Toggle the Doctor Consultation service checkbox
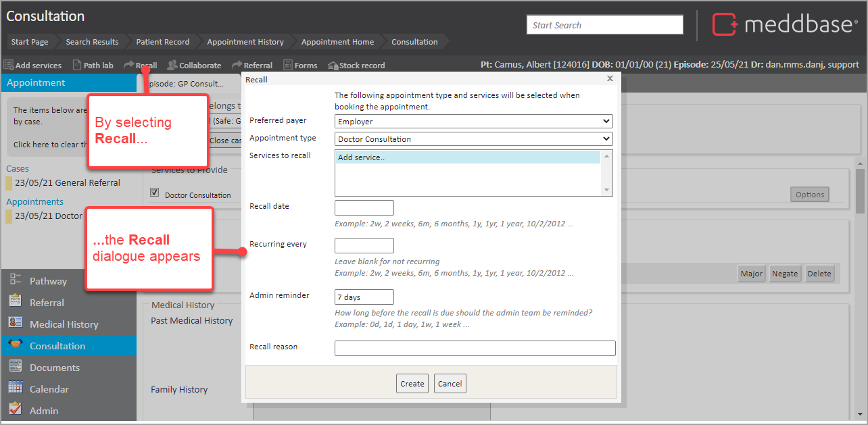868x425 pixels. pos(155,194)
